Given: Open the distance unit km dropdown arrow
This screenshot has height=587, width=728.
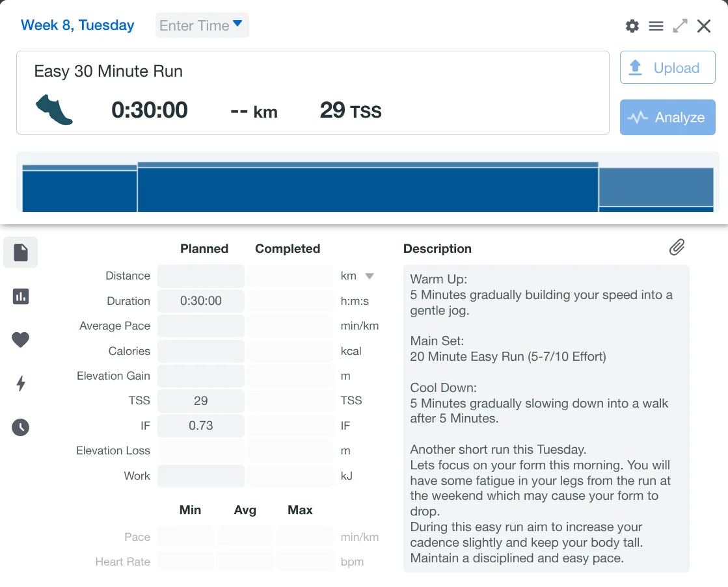Looking at the screenshot, I should [370, 276].
